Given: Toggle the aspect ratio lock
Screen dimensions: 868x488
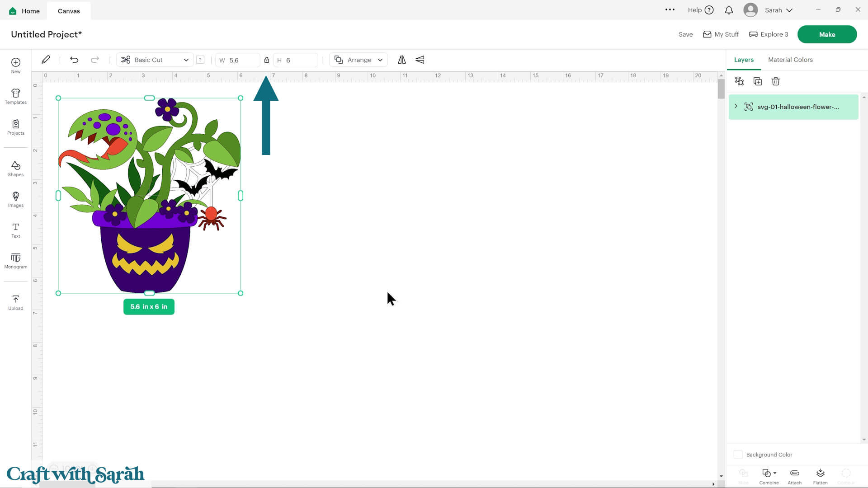Looking at the screenshot, I should point(267,60).
